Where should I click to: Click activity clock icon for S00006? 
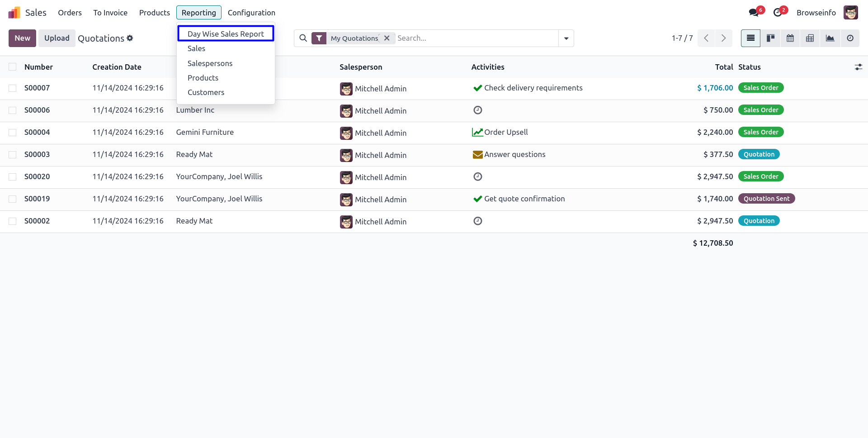click(477, 110)
